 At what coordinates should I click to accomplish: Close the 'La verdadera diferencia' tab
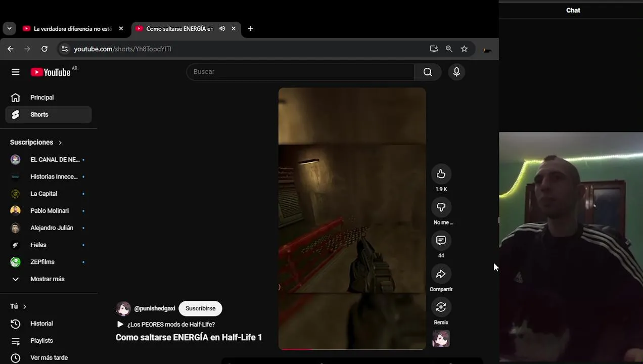(x=121, y=28)
